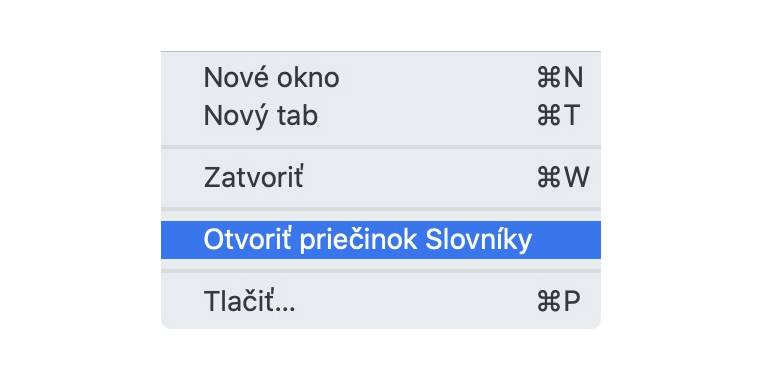Click the 'Zatvoriť' menu entry
Viewport: 773px width, 389px height.
(x=381, y=177)
